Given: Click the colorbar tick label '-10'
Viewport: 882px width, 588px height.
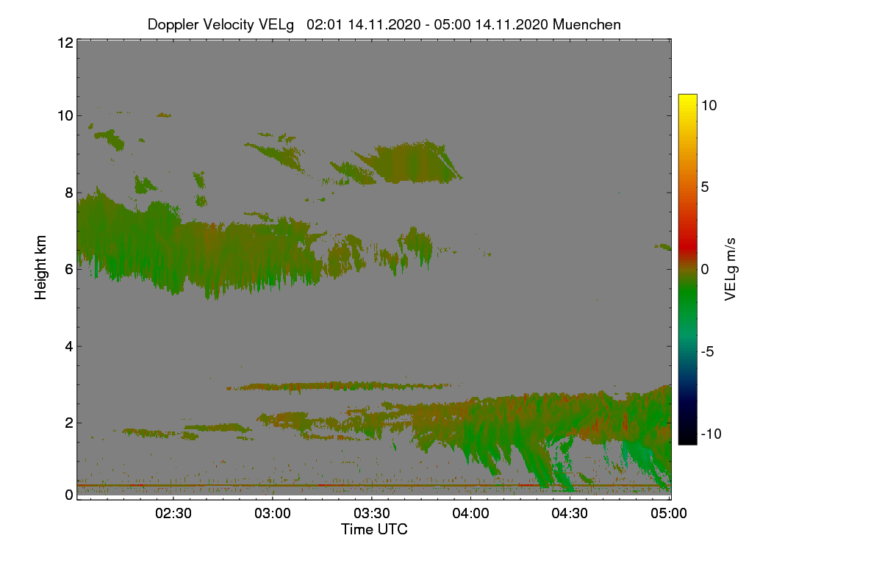Looking at the screenshot, I should pos(711,434).
